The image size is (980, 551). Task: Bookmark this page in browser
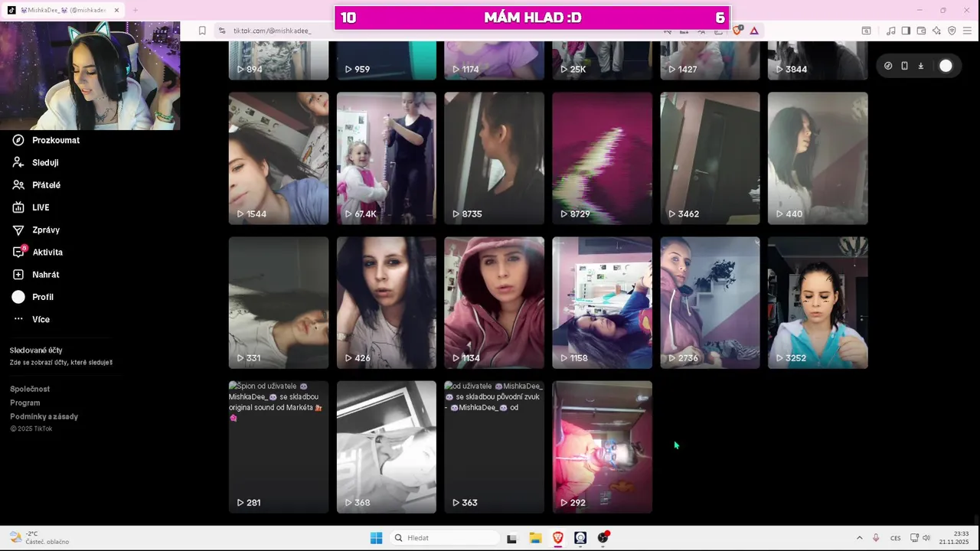pos(202,31)
